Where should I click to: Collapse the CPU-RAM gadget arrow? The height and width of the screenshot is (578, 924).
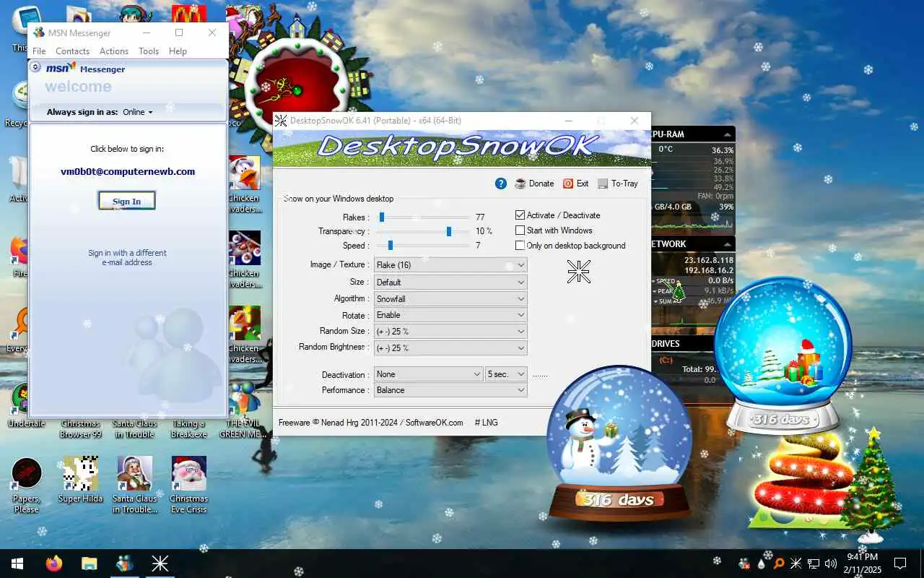(x=727, y=134)
